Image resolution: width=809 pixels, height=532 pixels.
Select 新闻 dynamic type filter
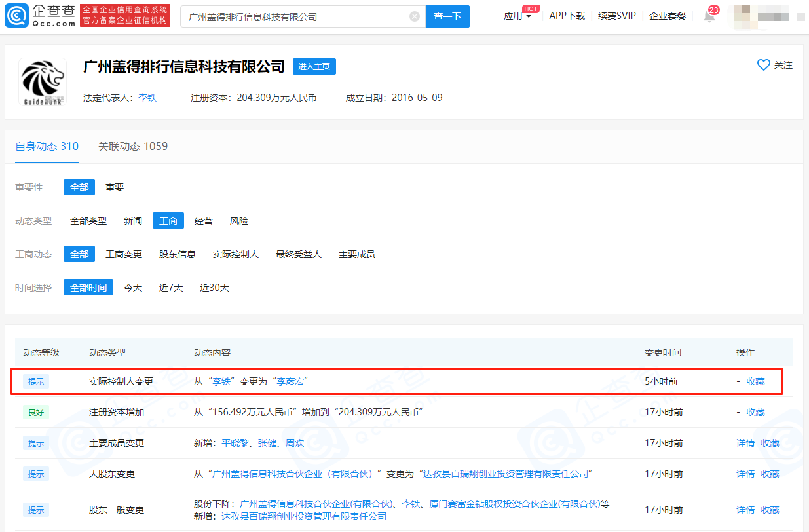click(133, 221)
